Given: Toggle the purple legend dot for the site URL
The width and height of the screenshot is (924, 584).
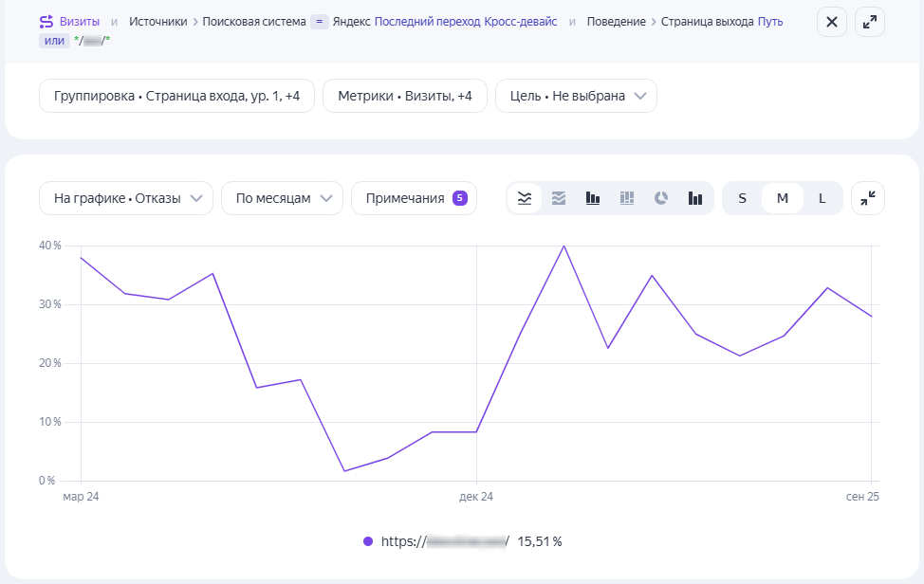Looking at the screenshot, I should (368, 541).
